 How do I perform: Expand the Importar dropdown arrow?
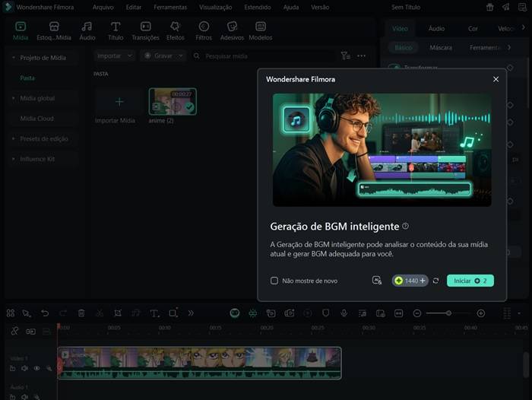(x=130, y=56)
